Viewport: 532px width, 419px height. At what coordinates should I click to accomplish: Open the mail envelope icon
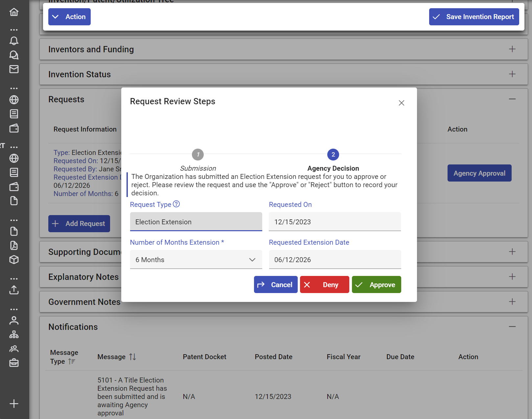(x=14, y=69)
